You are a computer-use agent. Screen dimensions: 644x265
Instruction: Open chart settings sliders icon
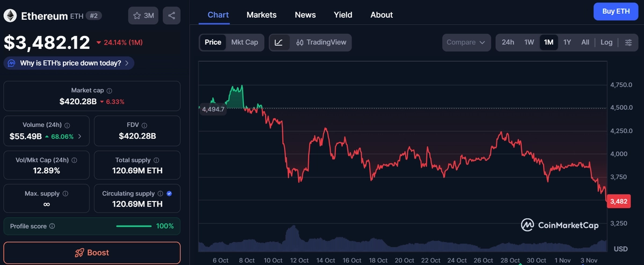(x=628, y=42)
